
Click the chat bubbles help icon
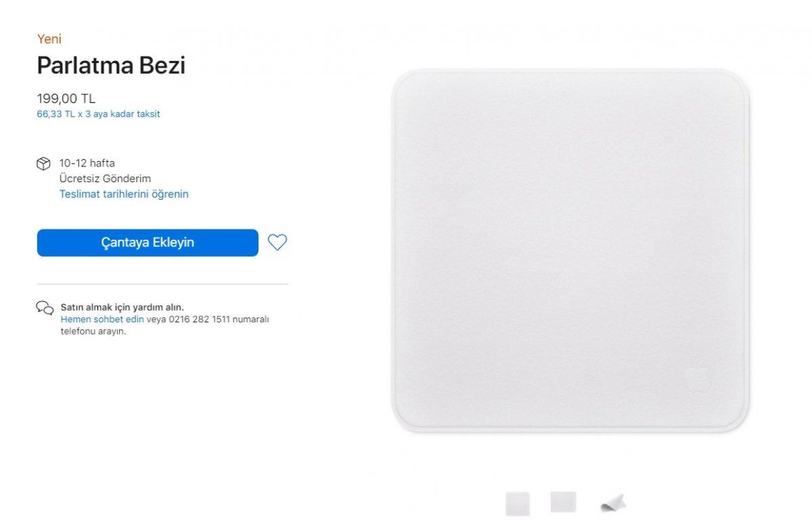[45, 308]
